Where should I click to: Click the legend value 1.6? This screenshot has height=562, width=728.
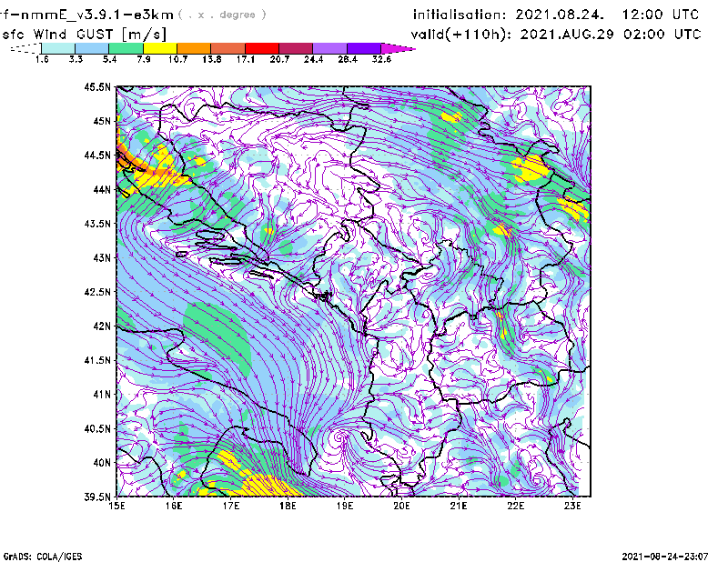point(42,59)
